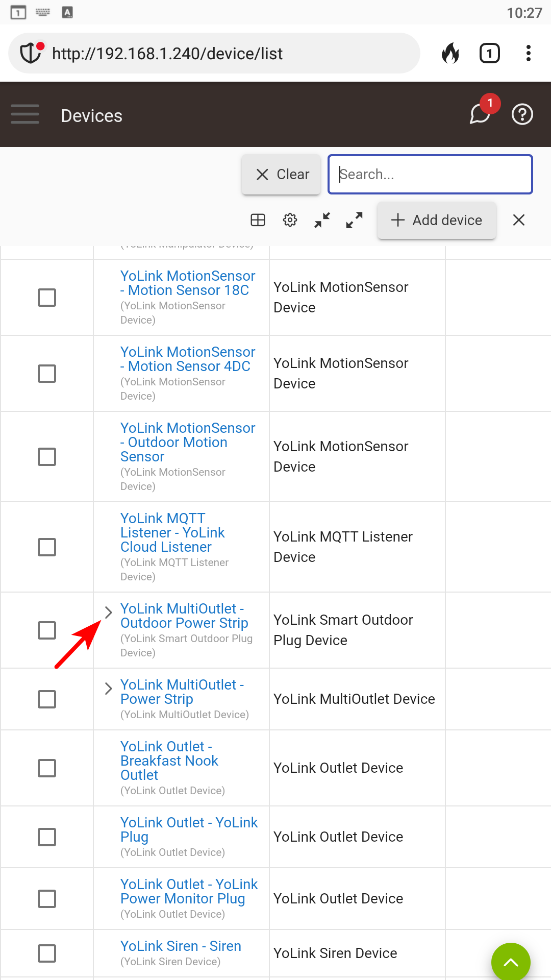Tap the keyboard icon in the status bar

43,12
